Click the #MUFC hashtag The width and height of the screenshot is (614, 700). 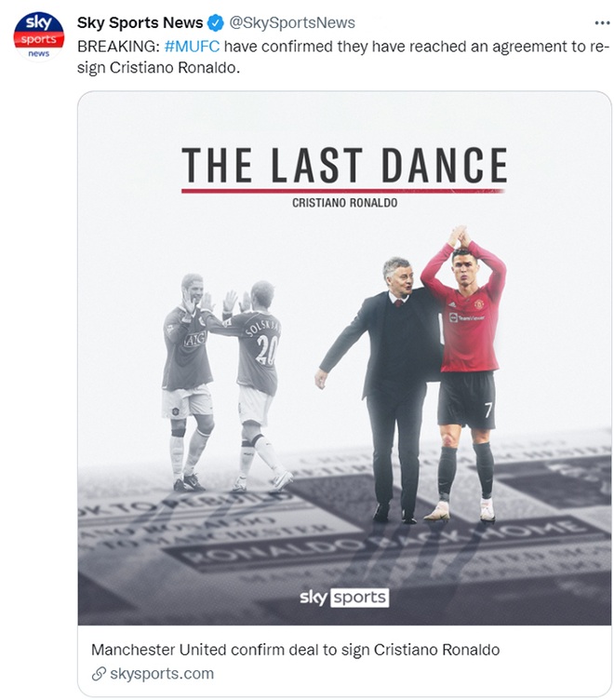[192, 47]
